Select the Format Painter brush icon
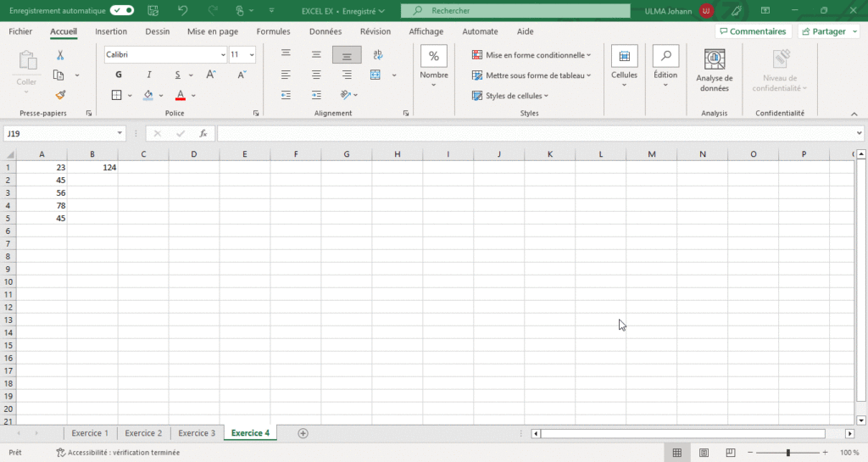 (x=60, y=95)
